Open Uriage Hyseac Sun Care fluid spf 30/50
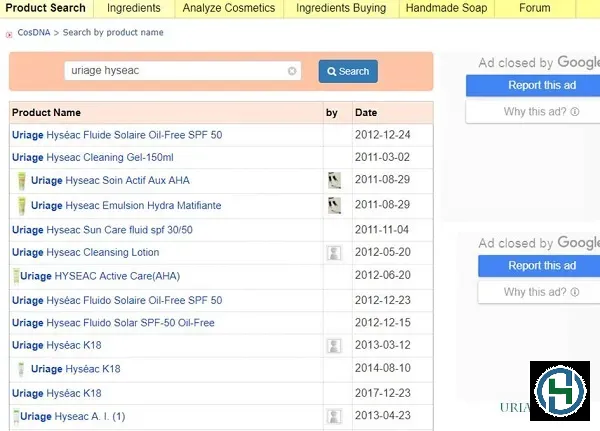This screenshot has width=600, height=431. [x=102, y=230]
